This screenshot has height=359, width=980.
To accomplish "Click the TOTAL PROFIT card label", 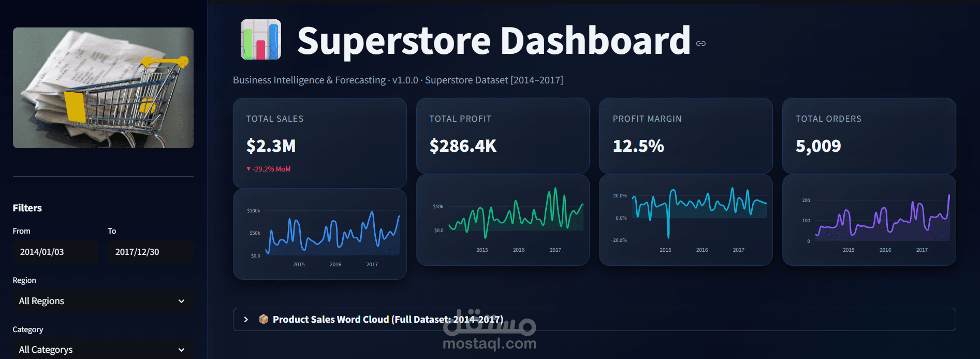I will [460, 119].
